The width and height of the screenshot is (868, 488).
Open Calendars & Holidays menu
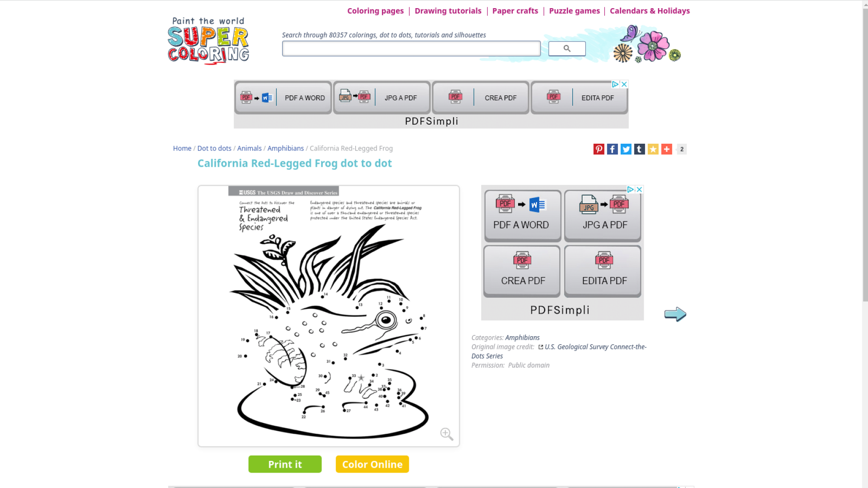click(x=650, y=11)
